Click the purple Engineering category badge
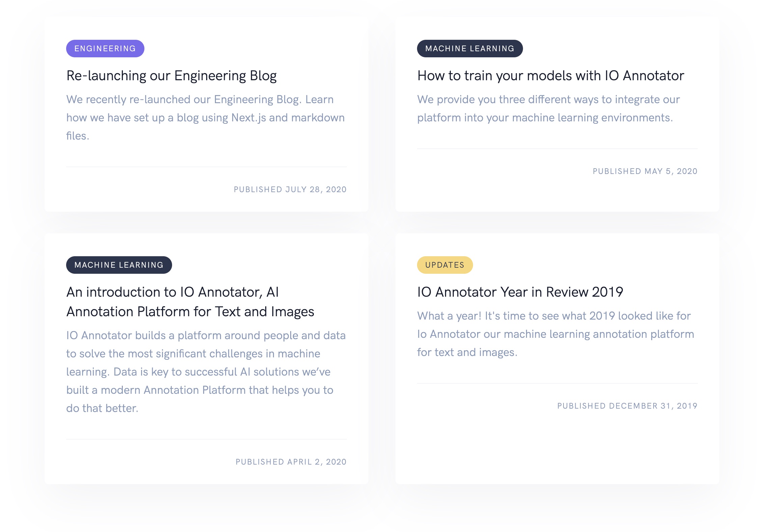Screen dimensions: 772x532 [105, 49]
